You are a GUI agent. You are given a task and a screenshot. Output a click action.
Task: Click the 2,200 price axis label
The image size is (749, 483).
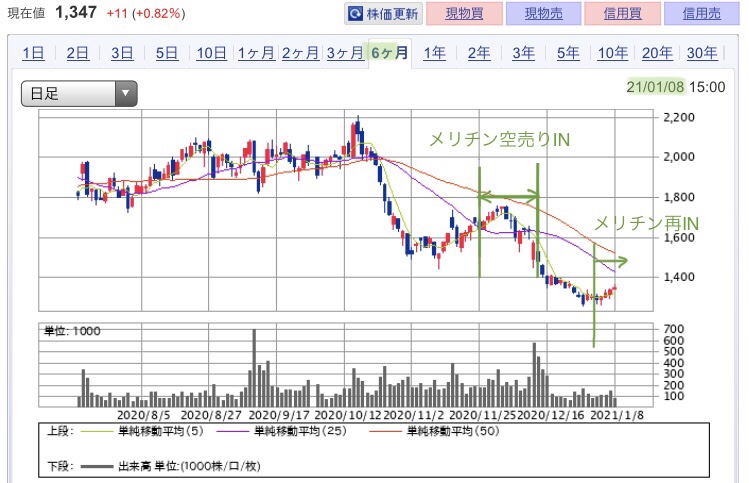pos(679,117)
